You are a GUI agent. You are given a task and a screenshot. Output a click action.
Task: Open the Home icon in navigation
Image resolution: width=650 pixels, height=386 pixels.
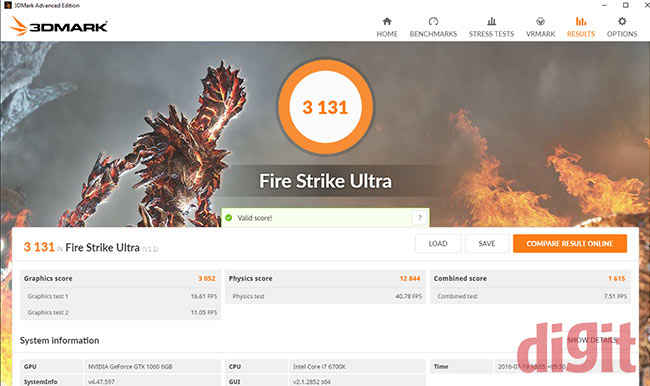(387, 21)
